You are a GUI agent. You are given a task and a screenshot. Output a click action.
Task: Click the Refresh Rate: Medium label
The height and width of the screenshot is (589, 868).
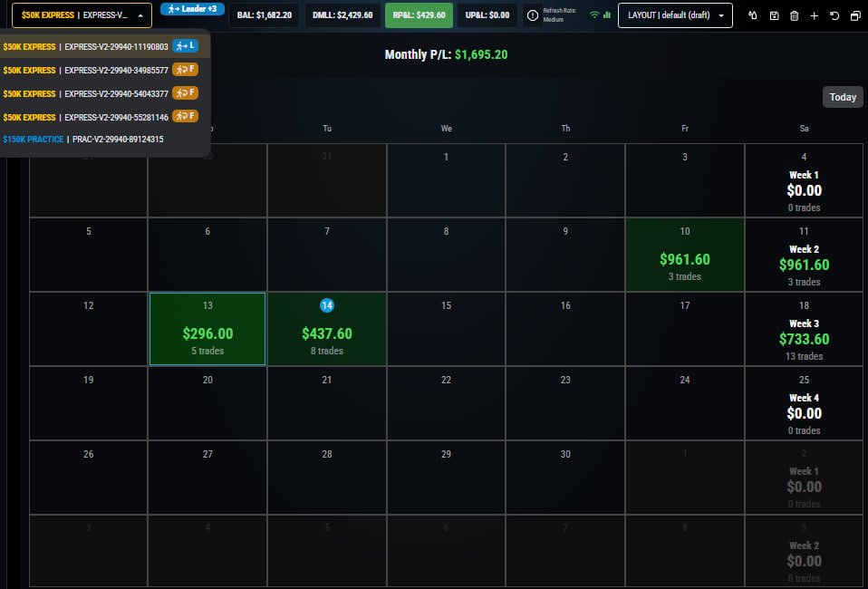559,14
